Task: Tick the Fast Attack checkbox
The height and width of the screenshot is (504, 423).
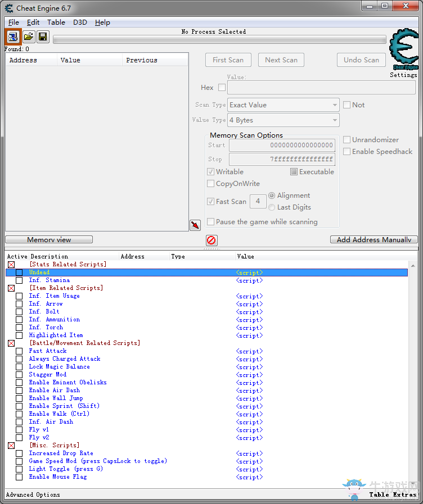Action: tap(19, 351)
